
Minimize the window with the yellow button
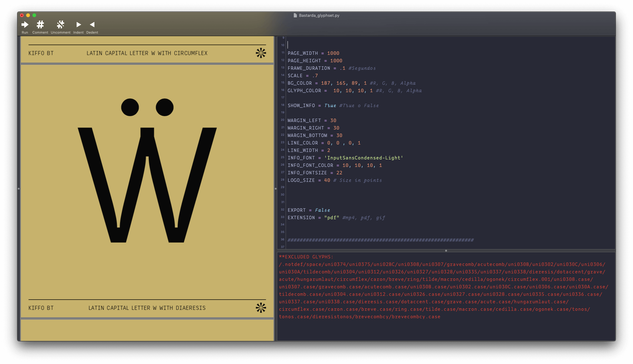tap(28, 15)
